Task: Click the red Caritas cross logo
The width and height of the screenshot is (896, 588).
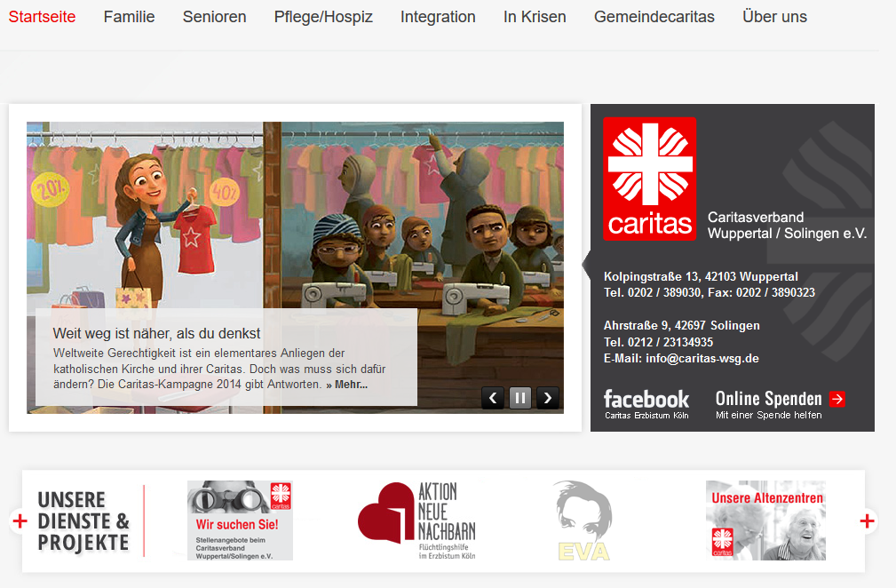Action: (x=650, y=179)
